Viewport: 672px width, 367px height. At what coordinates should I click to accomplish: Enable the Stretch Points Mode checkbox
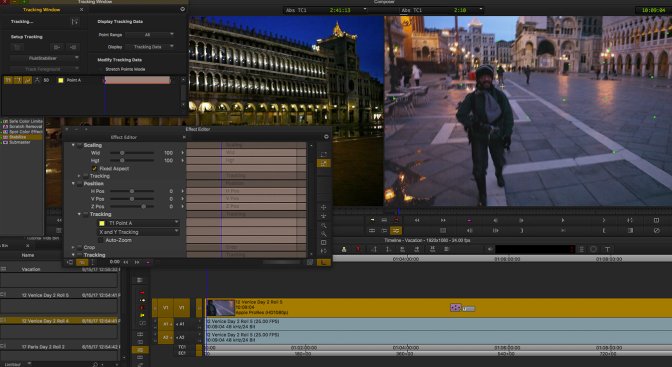pos(101,69)
